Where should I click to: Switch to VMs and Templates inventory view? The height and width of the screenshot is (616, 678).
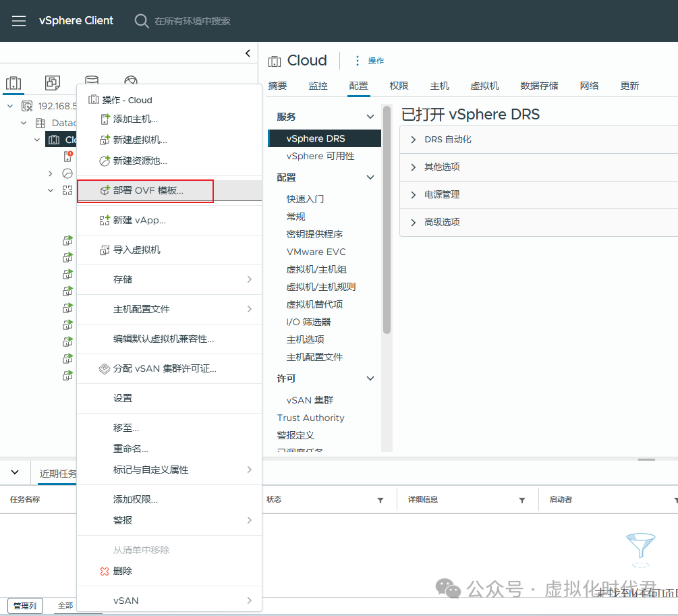pyautogui.click(x=53, y=82)
